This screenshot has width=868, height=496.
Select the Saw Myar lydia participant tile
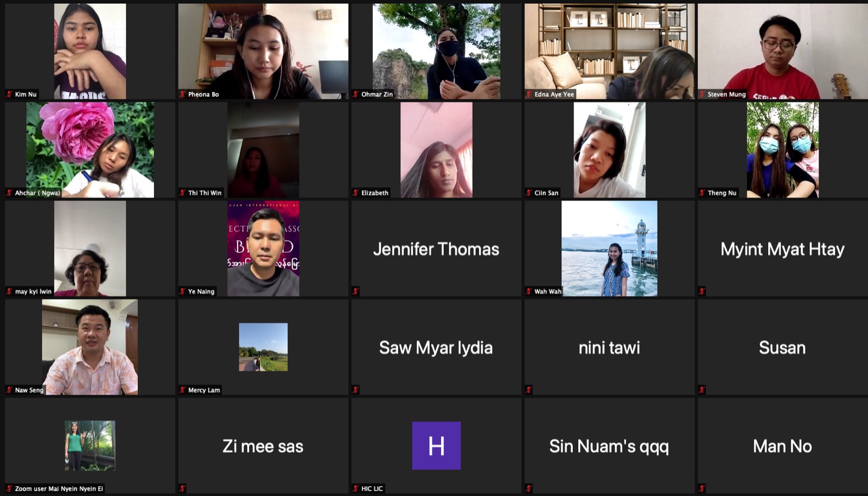click(x=436, y=347)
